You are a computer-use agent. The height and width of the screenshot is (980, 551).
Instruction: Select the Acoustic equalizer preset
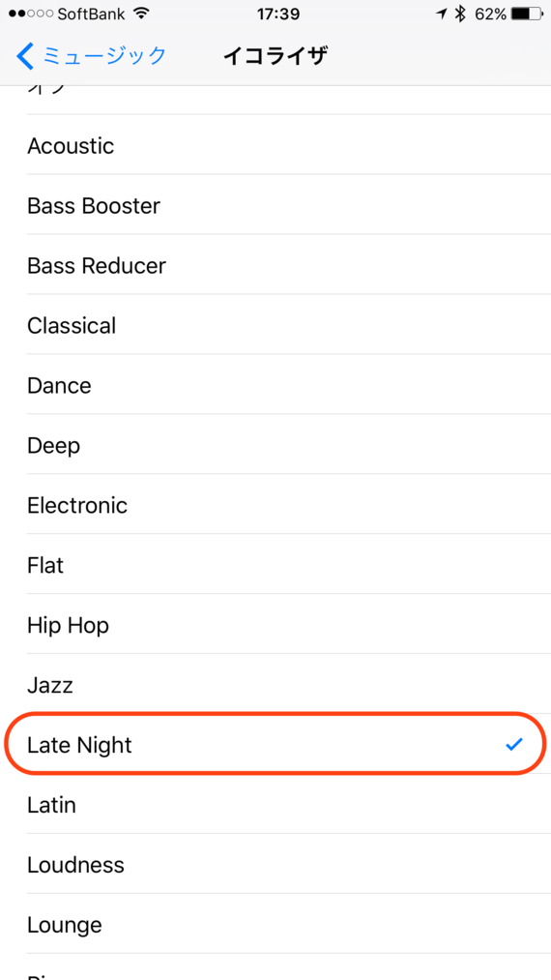pos(275,146)
